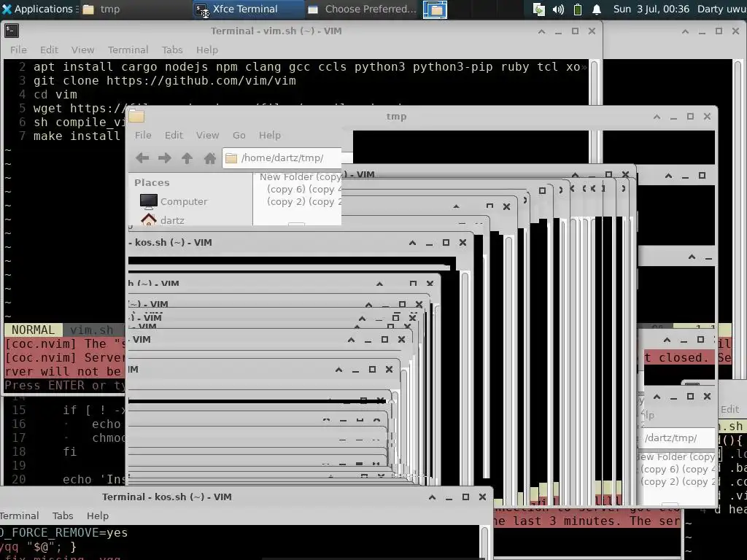Viewport: 747px width, 560px height.
Task: Open the volume speaker icon in the tray
Action: pyautogui.click(x=558, y=9)
